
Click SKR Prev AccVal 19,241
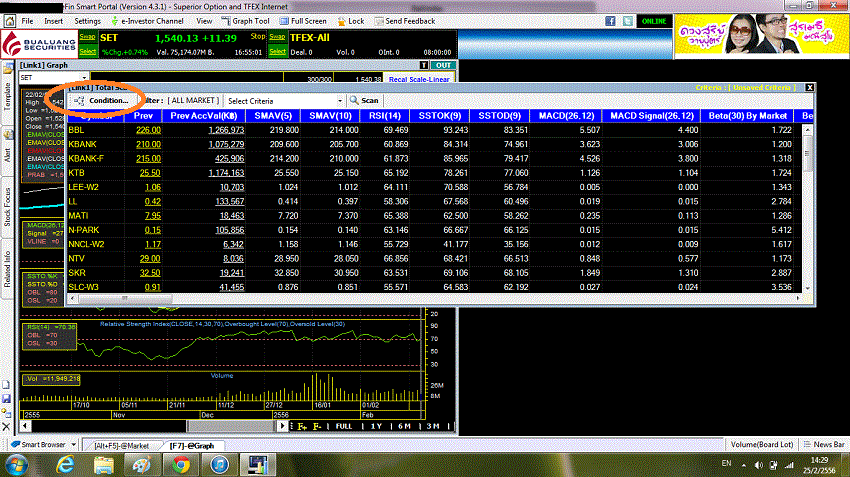[x=232, y=273]
